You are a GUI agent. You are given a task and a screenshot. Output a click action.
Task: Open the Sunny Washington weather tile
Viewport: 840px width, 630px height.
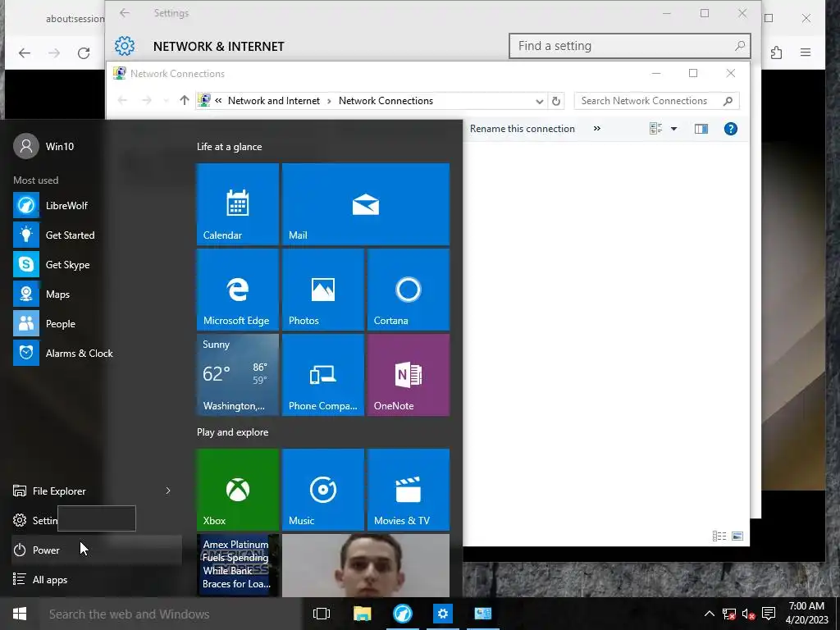click(x=237, y=374)
